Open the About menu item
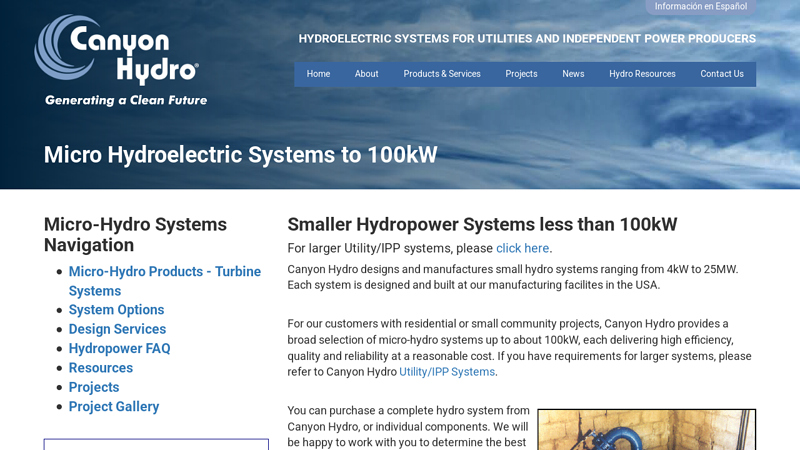 click(x=366, y=74)
